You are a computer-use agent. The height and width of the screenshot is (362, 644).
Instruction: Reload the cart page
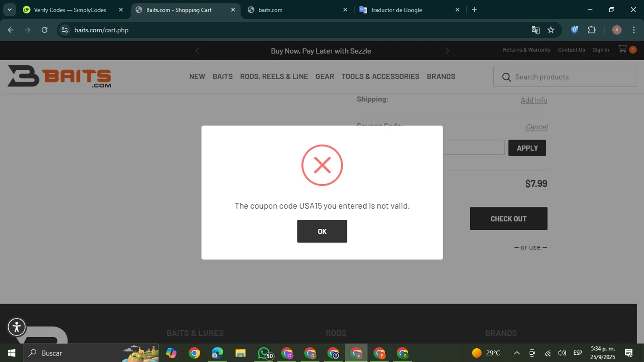(45, 30)
